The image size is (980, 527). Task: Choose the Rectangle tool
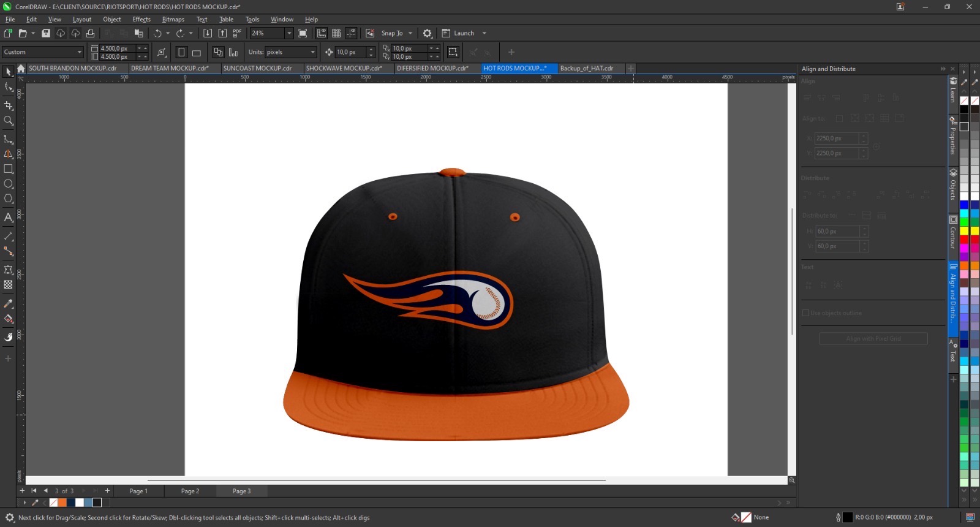9,169
